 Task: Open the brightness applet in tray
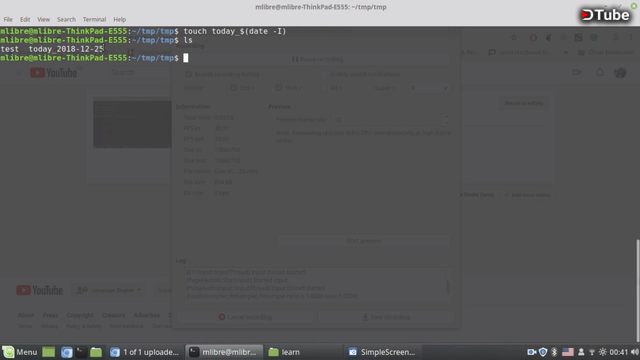click(x=602, y=352)
